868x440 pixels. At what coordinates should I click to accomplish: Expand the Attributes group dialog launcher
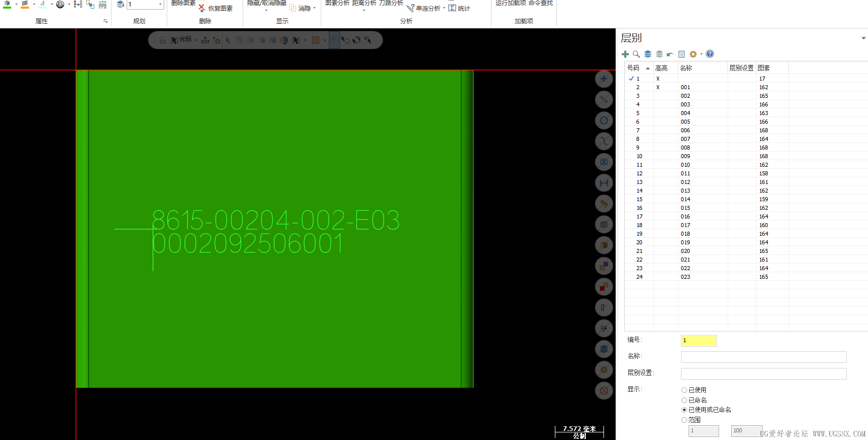(x=105, y=21)
